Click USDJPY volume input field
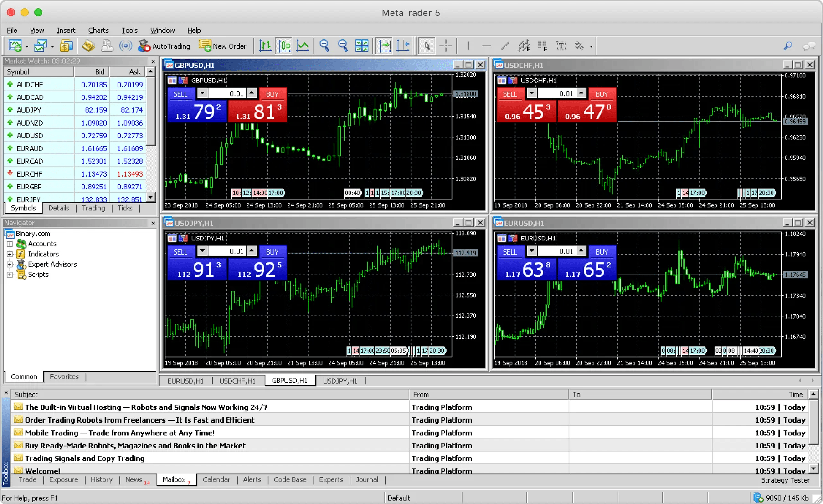Screen dimensions: 823x504 [x=227, y=251]
